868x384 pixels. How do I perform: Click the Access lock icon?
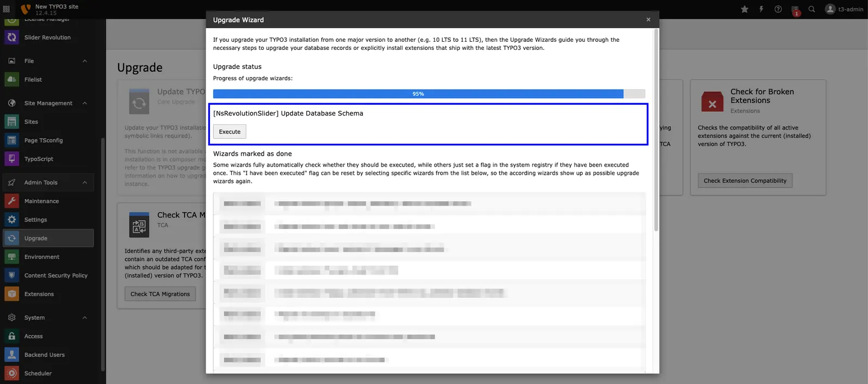[x=12, y=336]
